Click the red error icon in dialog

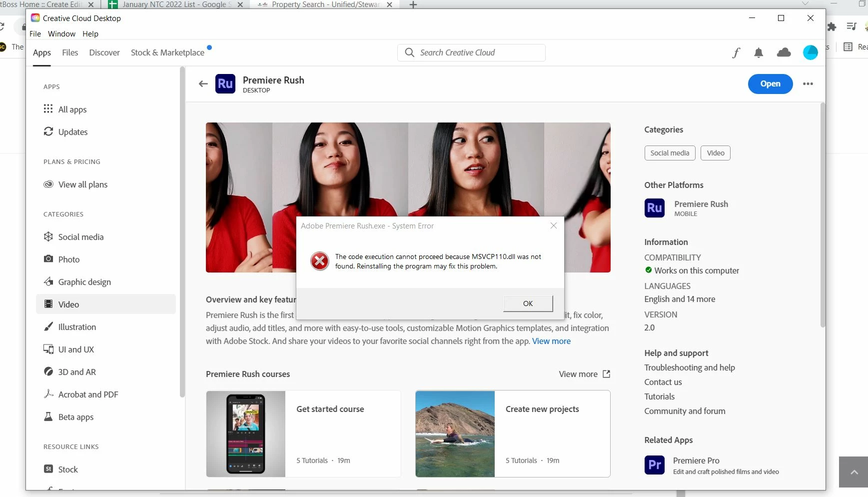coord(320,261)
